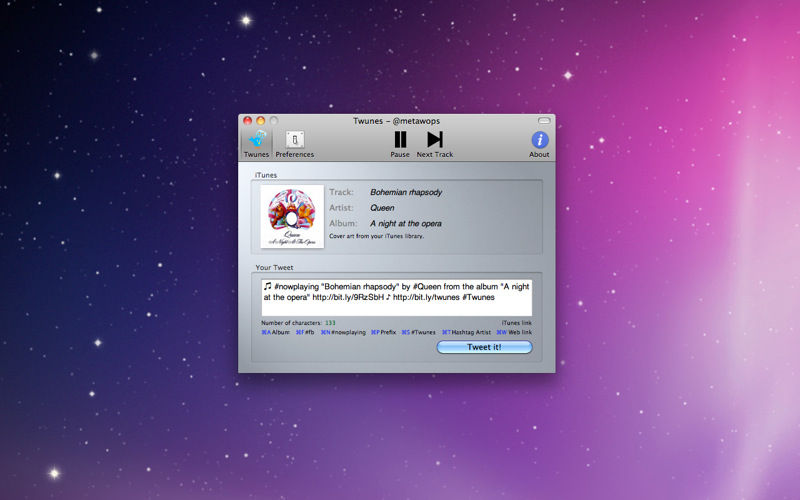Click into the Your Tweet text field

point(396,297)
